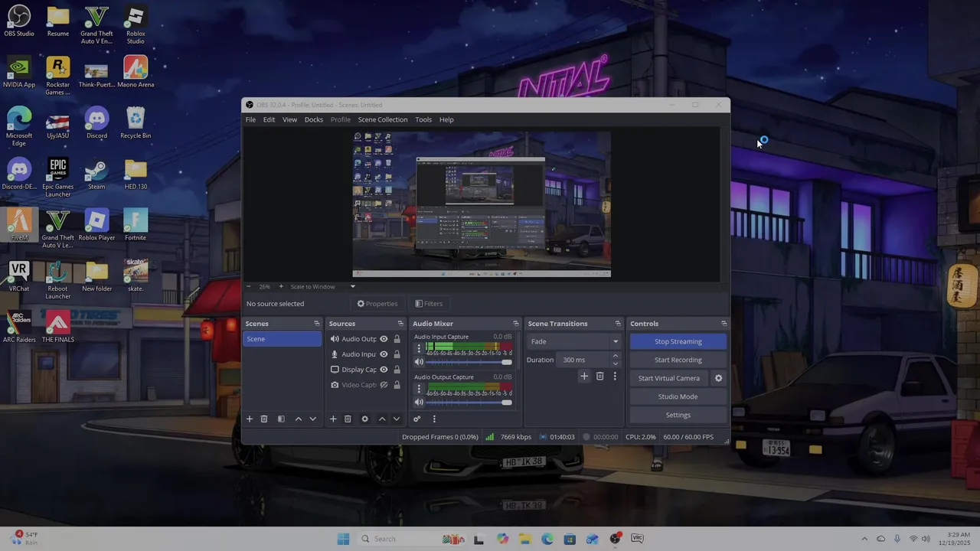Undock the Scene Transitions panel
The width and height of the screenshot is (980, 551).
618,324
